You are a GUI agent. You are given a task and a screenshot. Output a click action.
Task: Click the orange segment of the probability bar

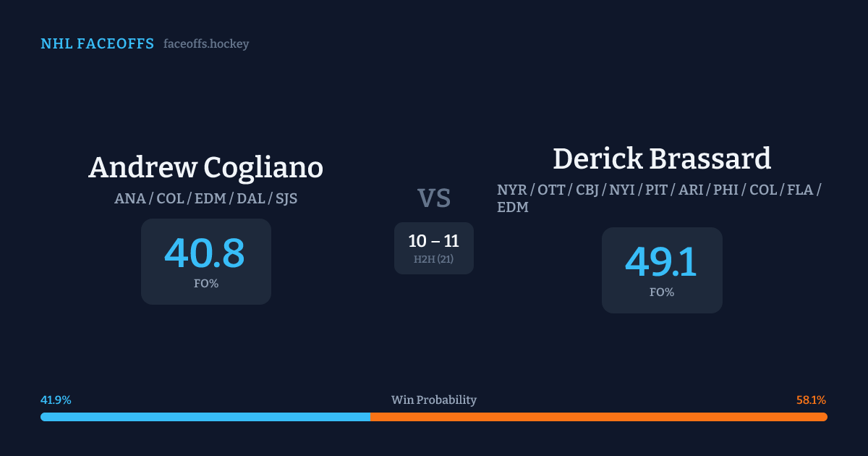coord(598,417)
